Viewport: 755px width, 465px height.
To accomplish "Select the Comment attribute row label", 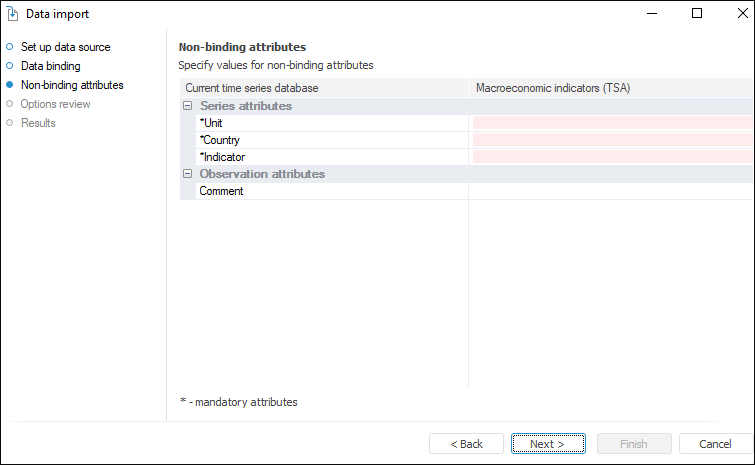I will (x=221, y=191).
